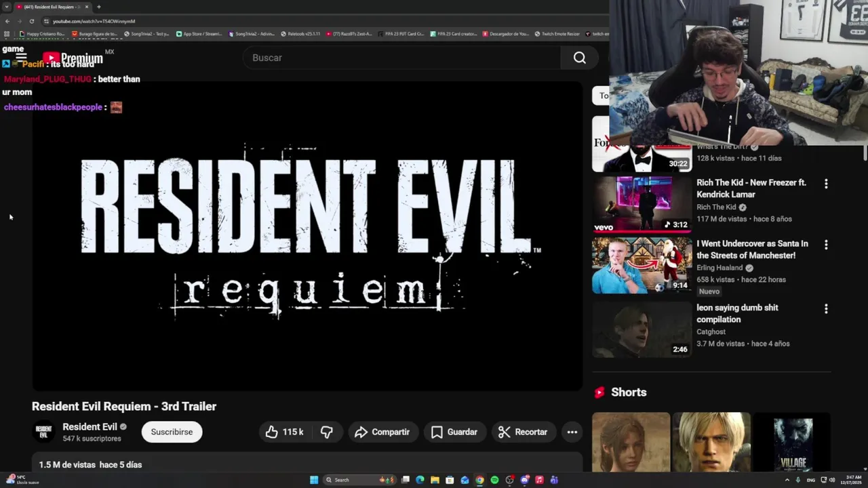Screen dimensions: 868x488
Task: Open Mail app from the taskbar
Action: (465, 480)
